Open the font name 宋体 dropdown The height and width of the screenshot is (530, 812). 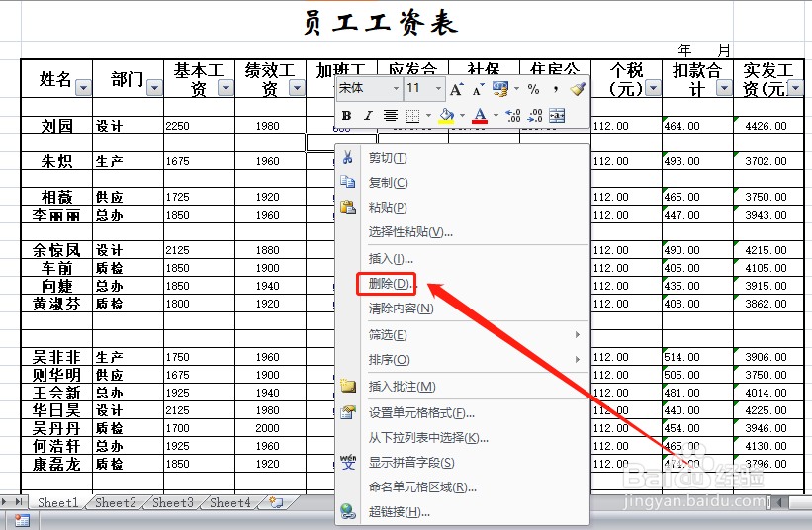[x=396, y=89]
